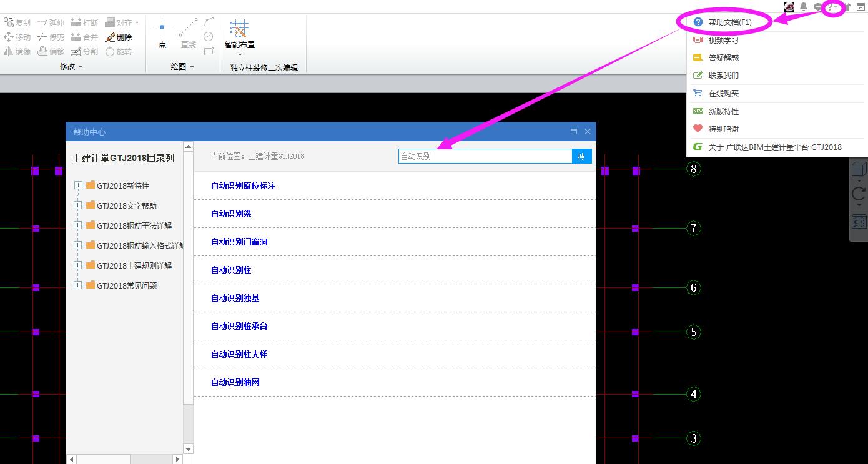Select the 直线 (line) drawing tool
The image size is (868, 464).
pos(188,34)
